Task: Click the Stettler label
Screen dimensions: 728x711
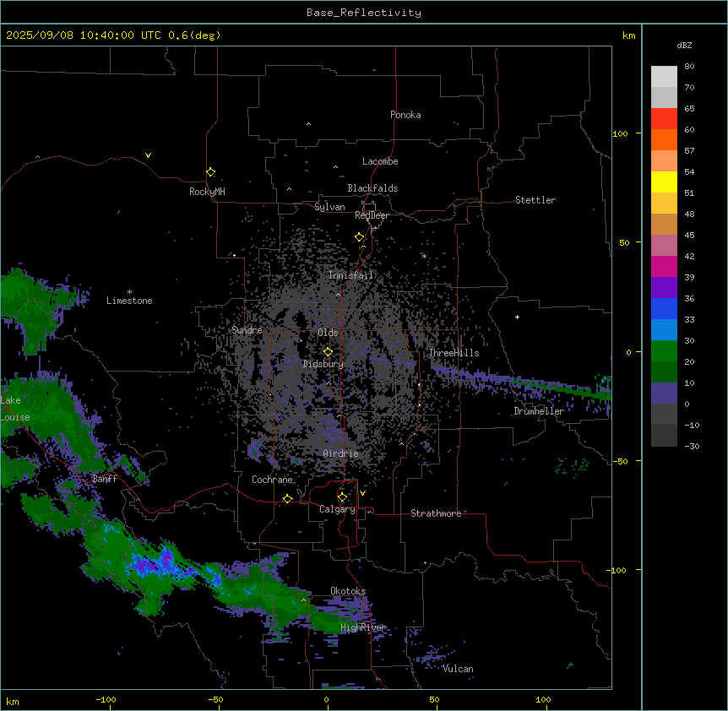Action: point(535,200)
